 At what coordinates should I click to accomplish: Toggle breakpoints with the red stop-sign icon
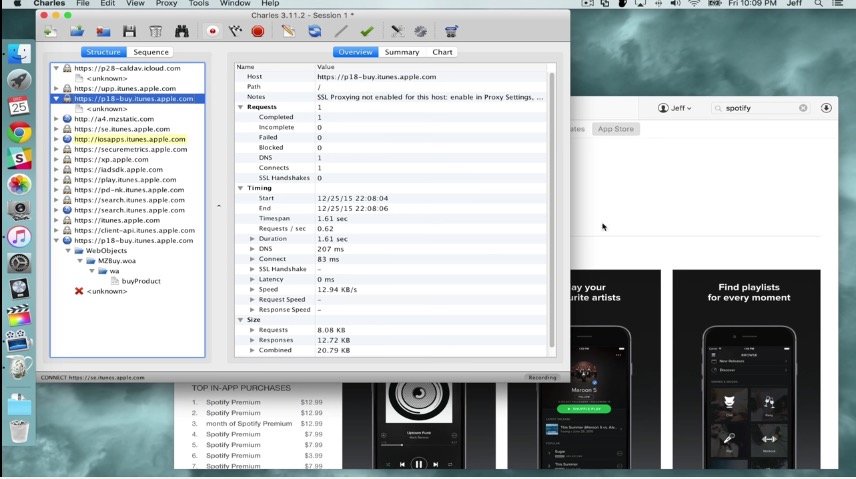258,31
